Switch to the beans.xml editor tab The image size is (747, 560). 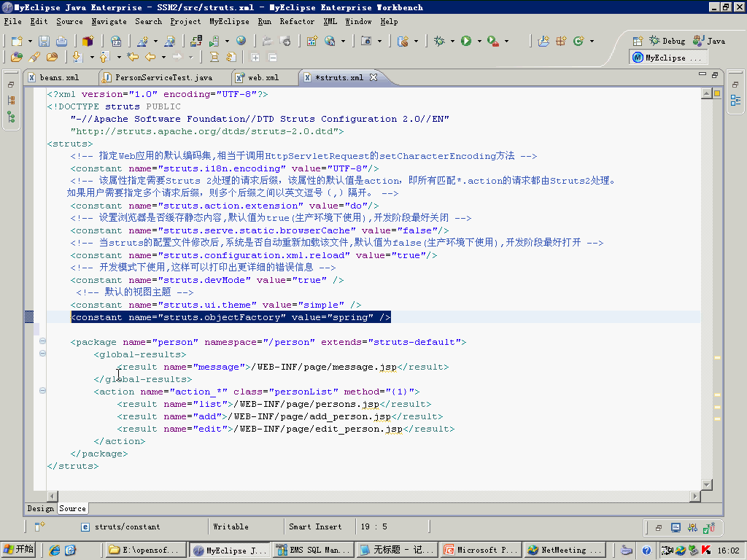(x=59, y=77)
